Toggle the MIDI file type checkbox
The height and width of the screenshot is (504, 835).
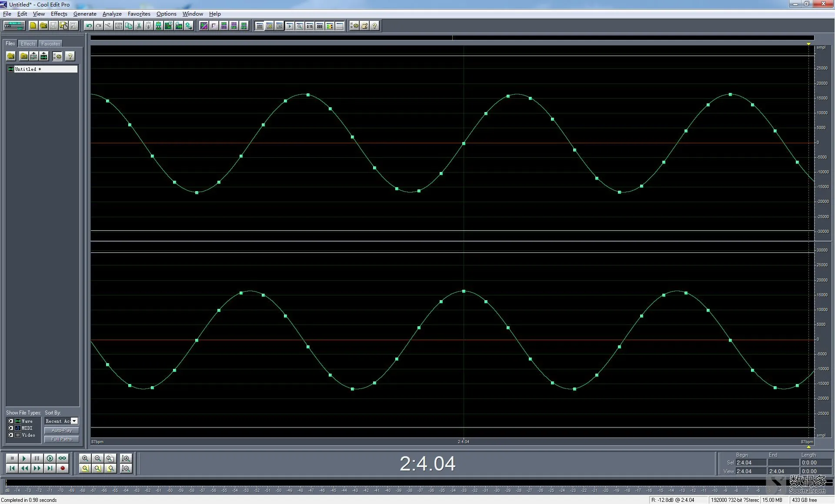[x=11, y=428]
